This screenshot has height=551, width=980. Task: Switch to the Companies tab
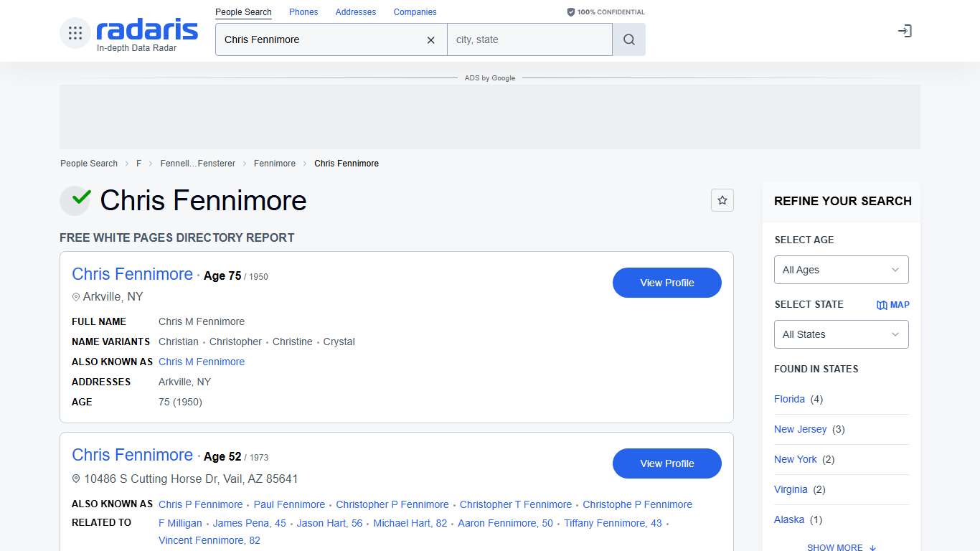click(415, 11)
